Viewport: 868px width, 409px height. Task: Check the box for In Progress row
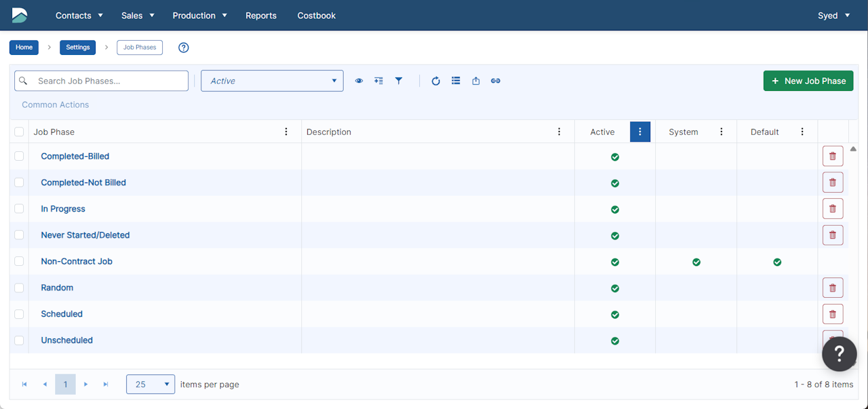click(x=19, y=209)
